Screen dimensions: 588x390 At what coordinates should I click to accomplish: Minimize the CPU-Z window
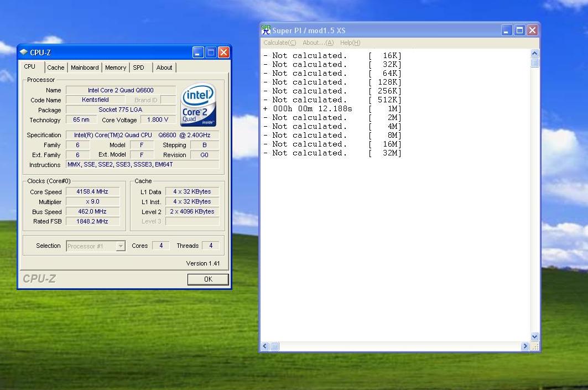coord(198,52)
